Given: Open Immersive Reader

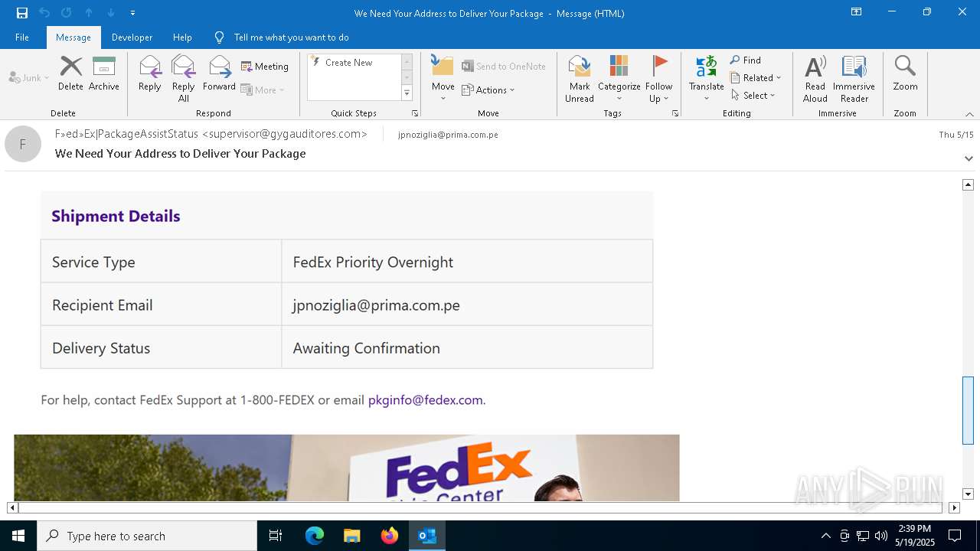Looking at the screenshot, I should point(854,79).
